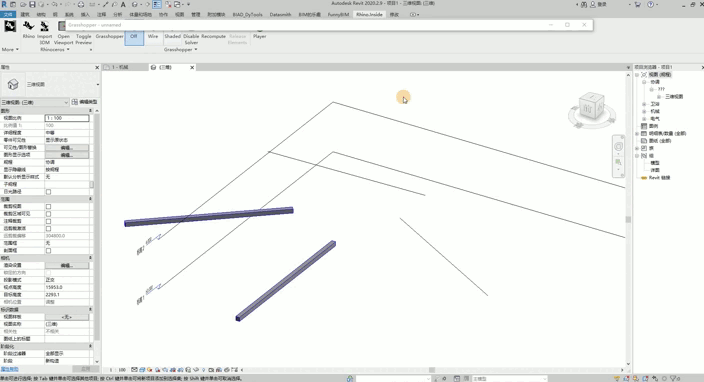The width and height of the screenshot is (704, 382).
Task: Click Toggle Preview in the ribbon
Action: pos(84,39)
